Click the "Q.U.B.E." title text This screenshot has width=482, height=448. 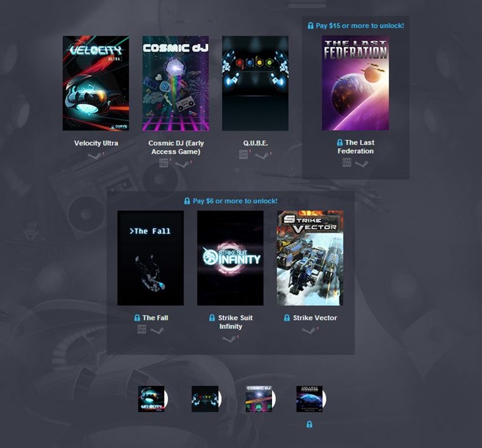[256, 143]
